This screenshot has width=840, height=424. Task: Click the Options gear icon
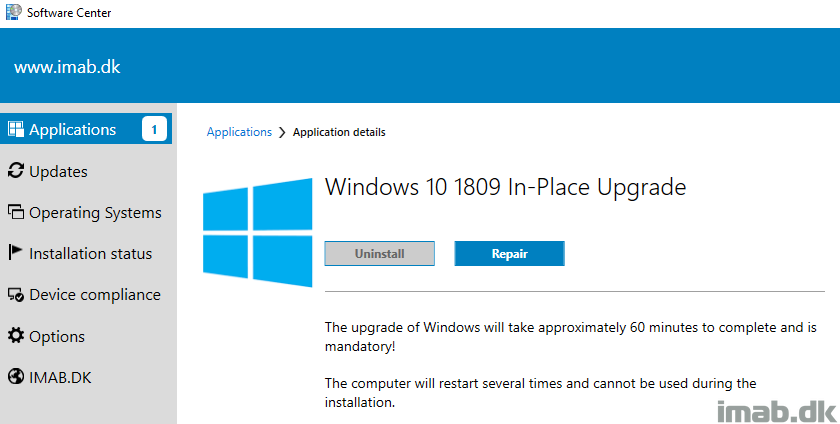16,336
